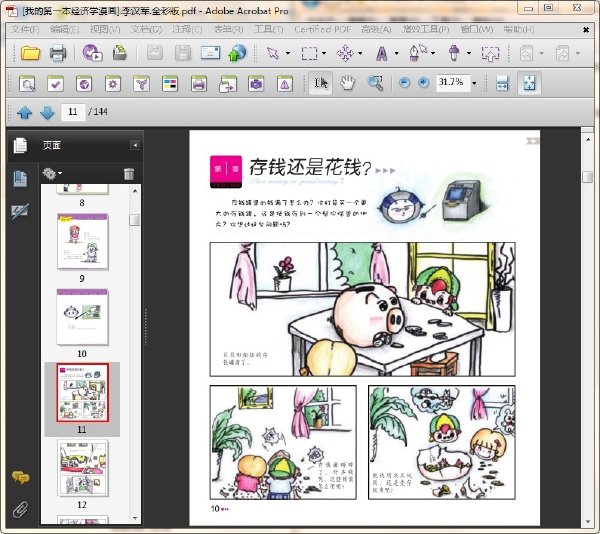Toggle the fit page view icon
The image size is (600, 534).
(x=529, y=83)
